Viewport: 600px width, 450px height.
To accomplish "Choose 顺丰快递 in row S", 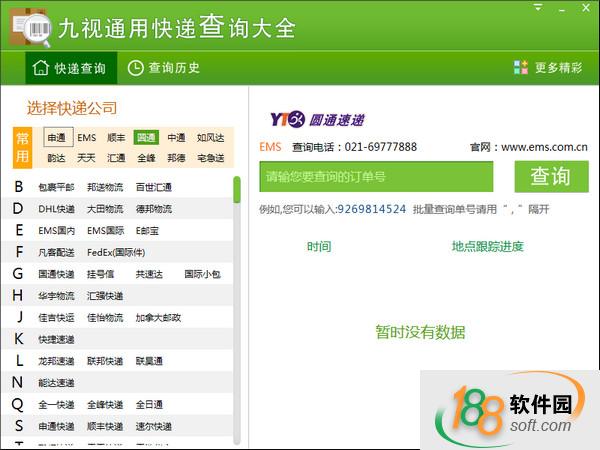I will point(105,426).
